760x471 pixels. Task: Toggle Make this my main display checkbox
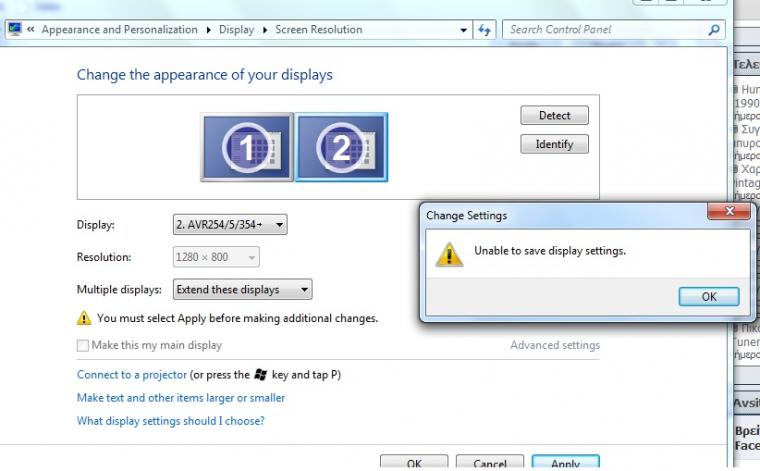[83, 345]
